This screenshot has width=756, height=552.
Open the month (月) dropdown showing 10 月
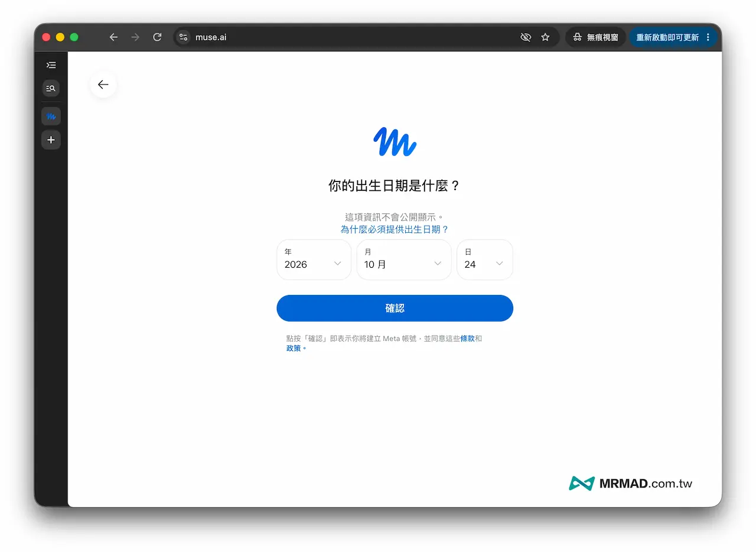coord(404,259)
